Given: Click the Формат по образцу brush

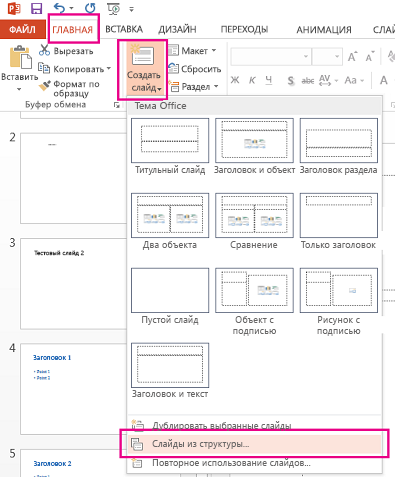Looking at the screenshot, I should pos(44,85).
